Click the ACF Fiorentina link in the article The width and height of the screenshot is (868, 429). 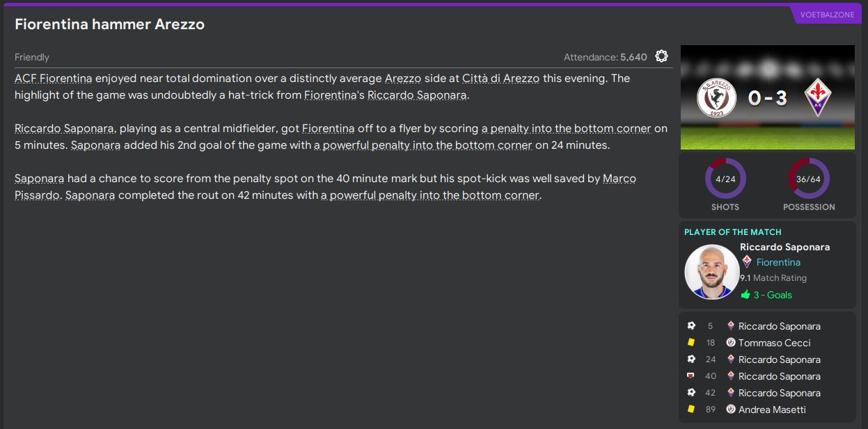(53, 79)
